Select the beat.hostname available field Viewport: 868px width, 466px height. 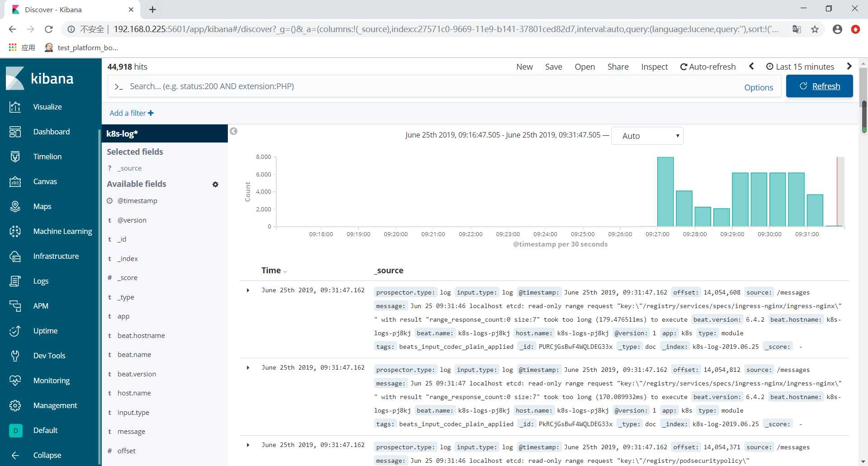[x=141, y=336]
